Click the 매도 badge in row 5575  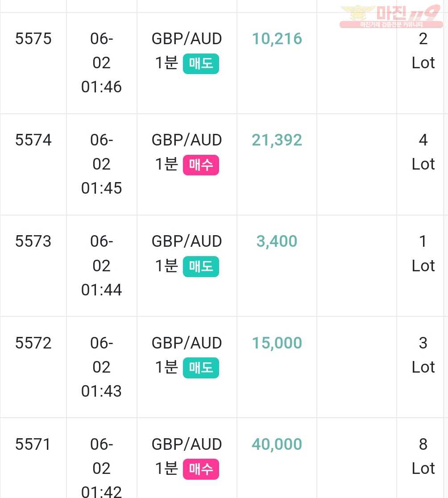pos(201,63)
